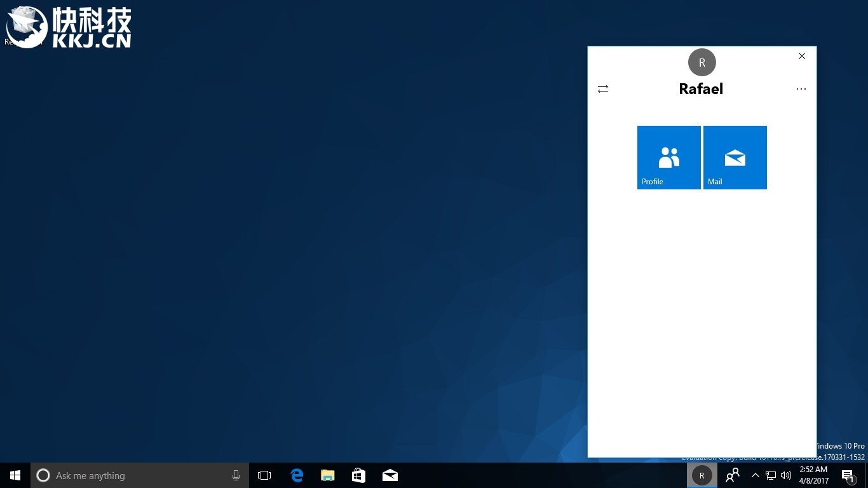The width and height of the screenshot is (868, 488).
Task: Open the Action Center notifications icon
Action: coord(848,475)
